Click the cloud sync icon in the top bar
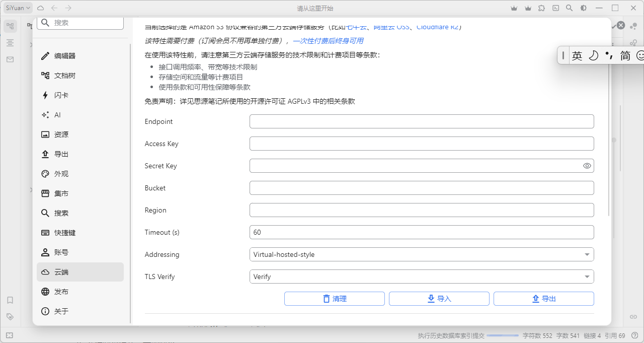644x343 pixels. click(x=41, y=8)
